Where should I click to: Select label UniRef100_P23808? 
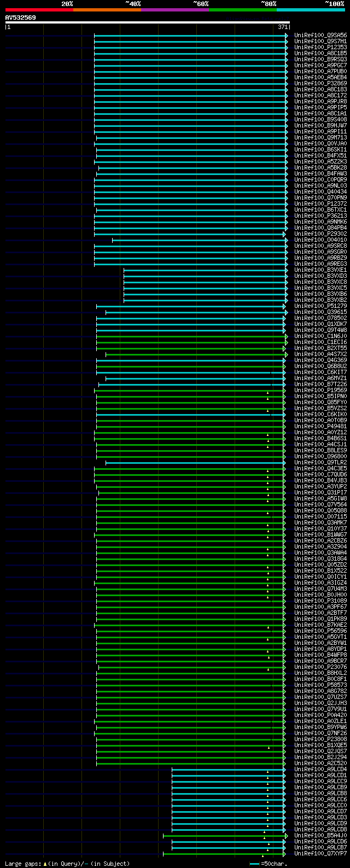[x=320, y=739]
